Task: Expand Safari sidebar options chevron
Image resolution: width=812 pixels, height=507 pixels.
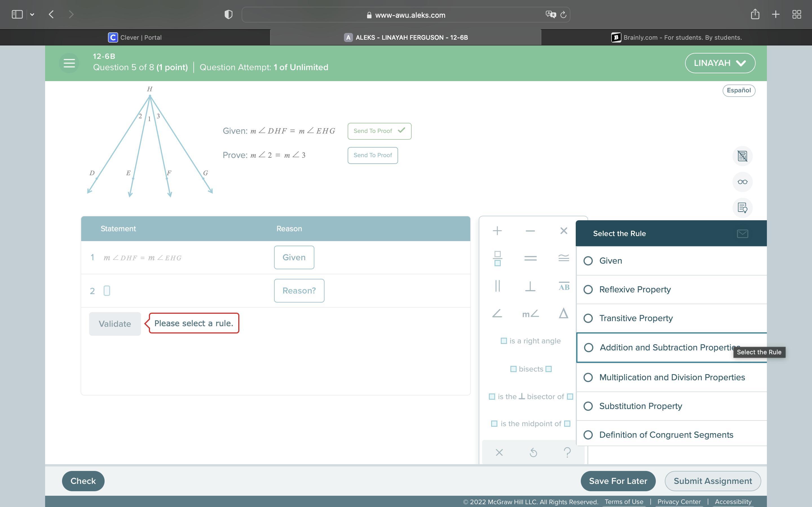Action: click(32, 14)
